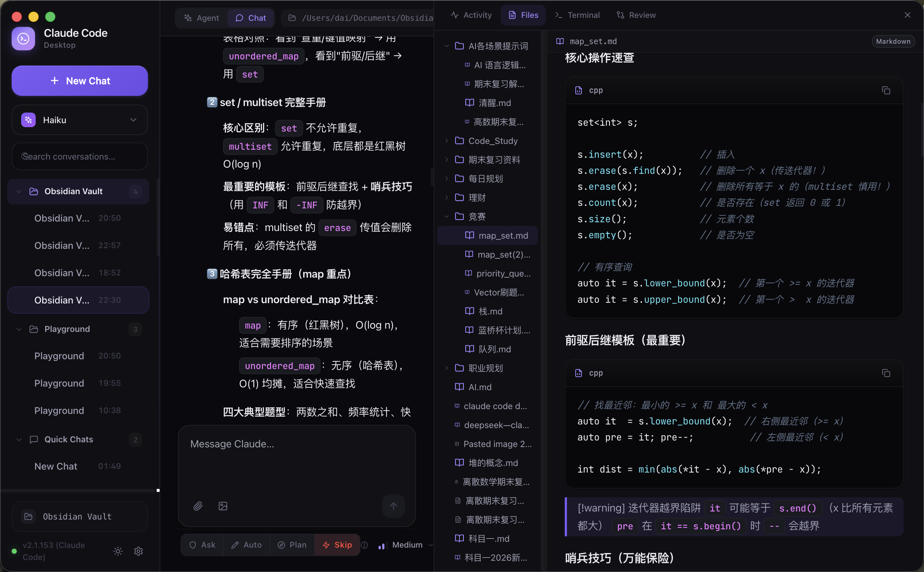Open map_set.md in file tree
The width and height of the screenshot is (924, 572).
click(488, 236)
